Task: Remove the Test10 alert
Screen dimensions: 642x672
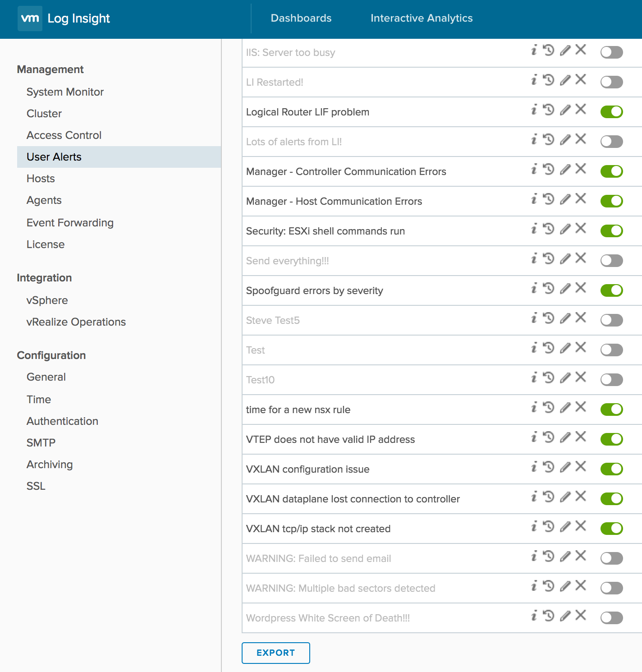Action: pyautogui.click(x=581, y=377)
